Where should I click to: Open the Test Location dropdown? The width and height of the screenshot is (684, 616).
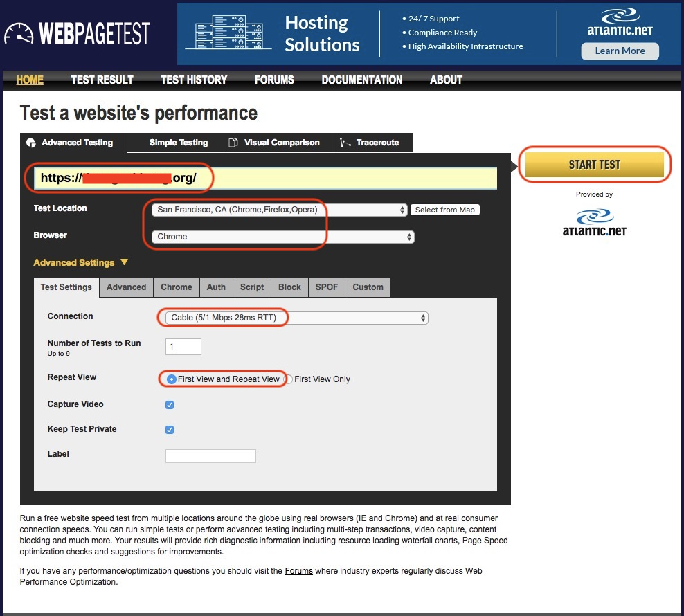click(x=279, y=210)
